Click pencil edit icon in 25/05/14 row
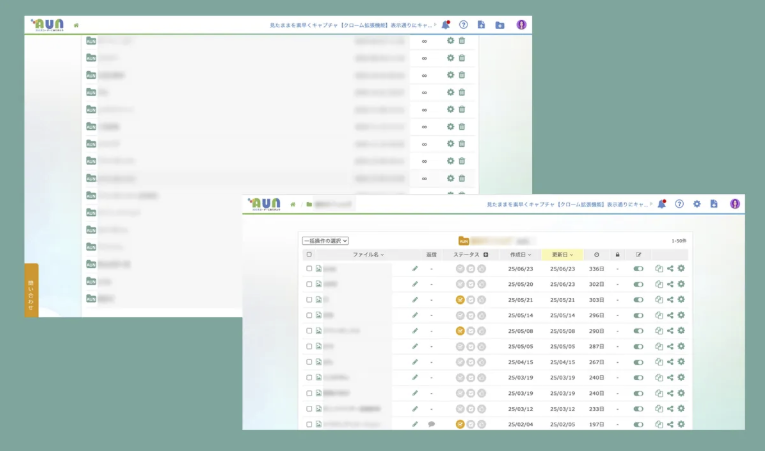 (415, 315)
